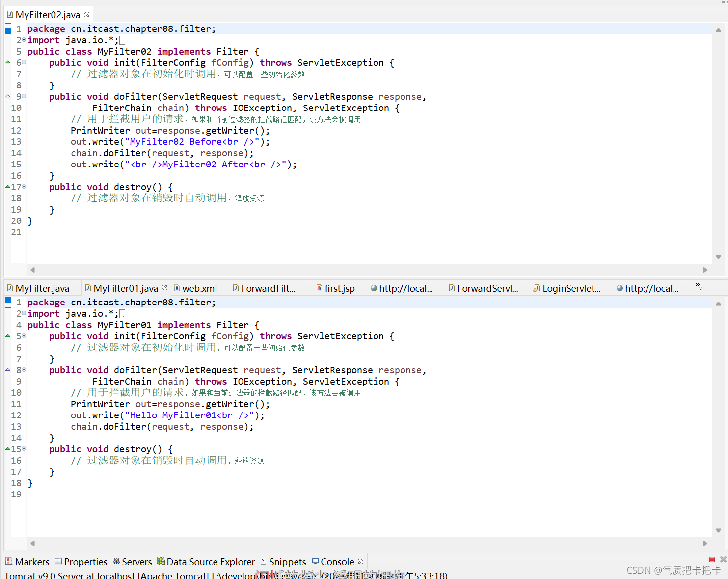The image size is (728, 579).
Task: Click line number 19 in MyFilter01 editor
Action: (16, 495)
